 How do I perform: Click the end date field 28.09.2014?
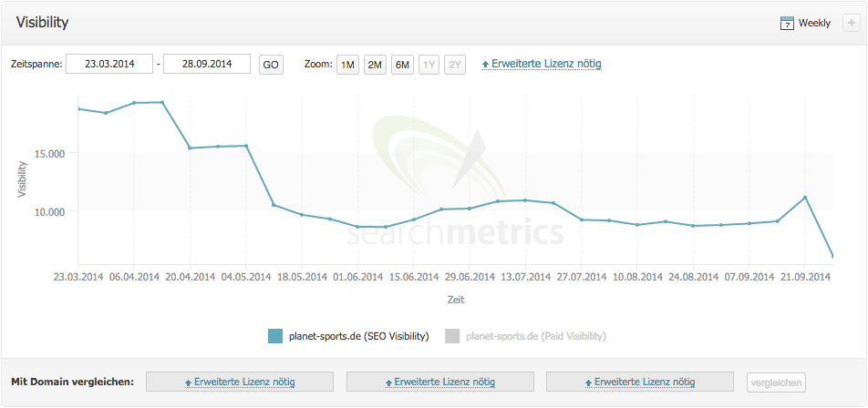click(207, 64)
